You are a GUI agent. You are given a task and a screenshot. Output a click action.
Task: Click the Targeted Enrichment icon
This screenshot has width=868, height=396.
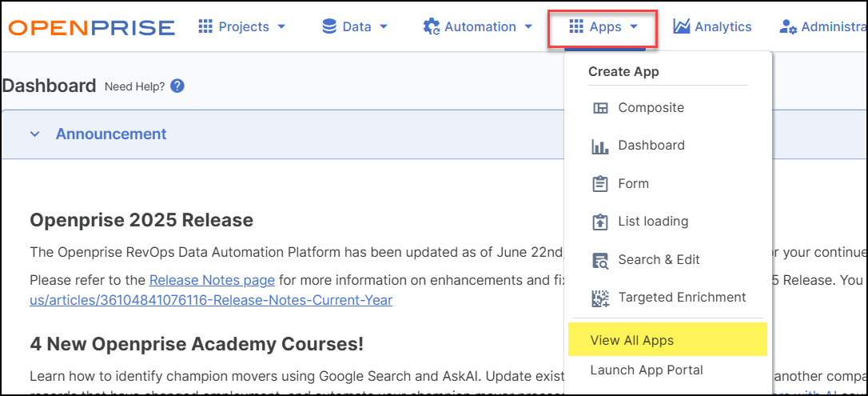pyautogui.click(x=600, y=298)
